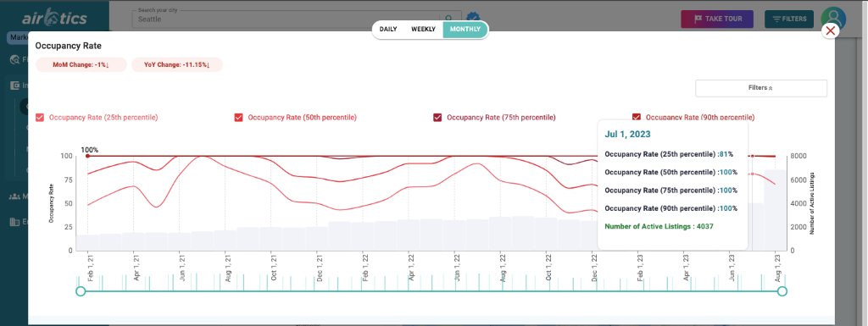Viewport: 868px width, 326px height.
Task: Click the 25th percentile 81% tooltip row
Action: [x=669, y=155]
